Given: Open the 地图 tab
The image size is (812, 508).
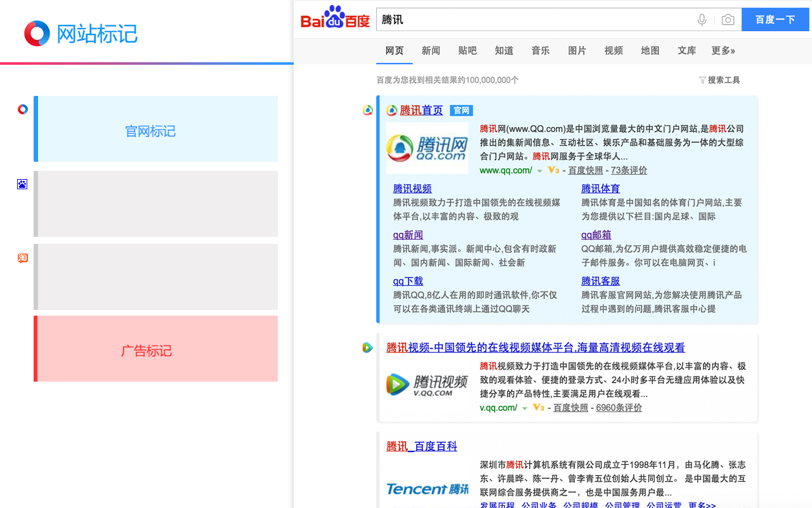Looking at the screenshot, I should pos(650,51).
